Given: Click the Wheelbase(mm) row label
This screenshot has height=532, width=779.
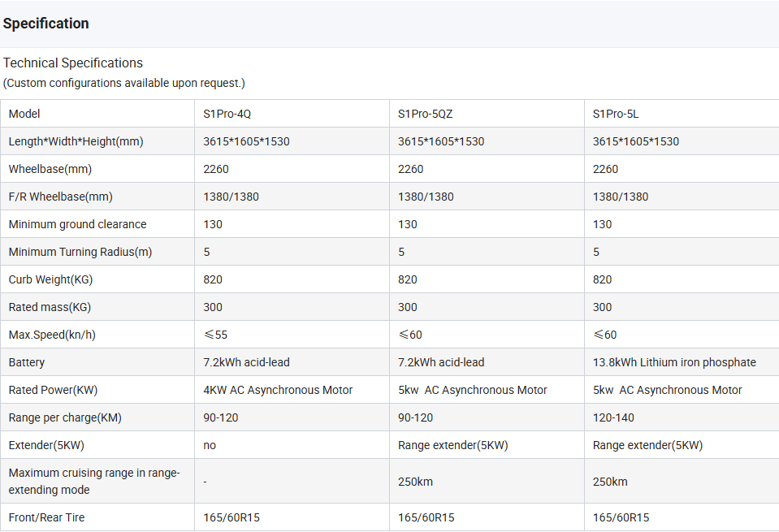Looking at the screenshot, I should 50,169.
